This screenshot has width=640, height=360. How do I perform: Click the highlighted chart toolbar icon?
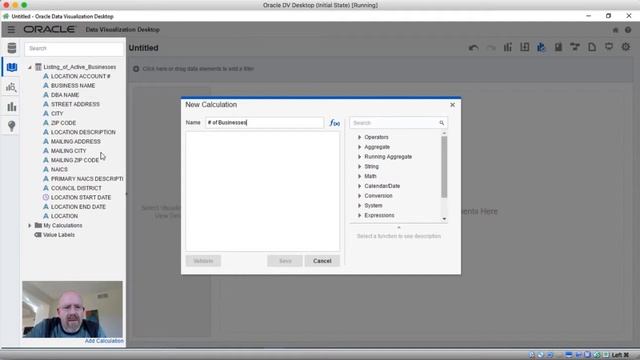[541, 47]
